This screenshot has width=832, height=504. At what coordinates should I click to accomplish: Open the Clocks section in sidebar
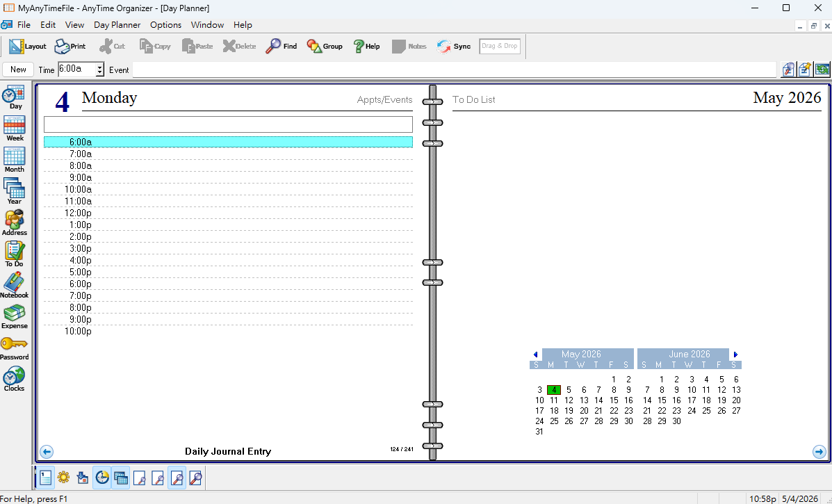point(15,380)
